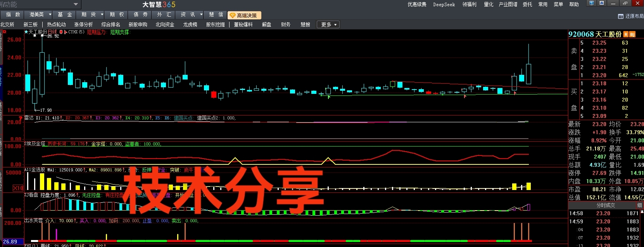Expand the 资讯 dropdown arrow
The width and height of the screenshot is (644, 247).
click(201, 15)
